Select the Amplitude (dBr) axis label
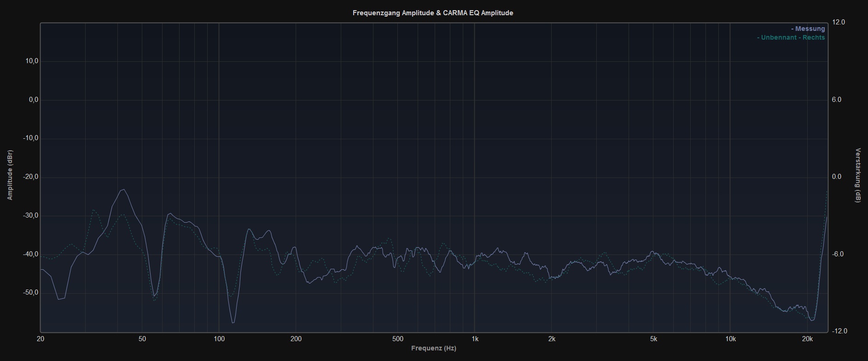868x361 pixels. pyautogui.click(x=10, y=175)
